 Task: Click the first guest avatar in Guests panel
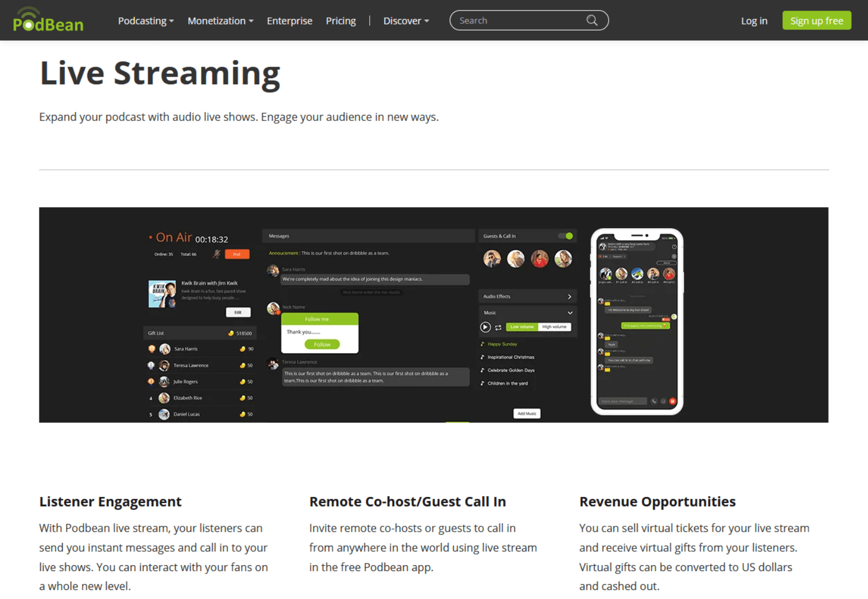[492, 259]
